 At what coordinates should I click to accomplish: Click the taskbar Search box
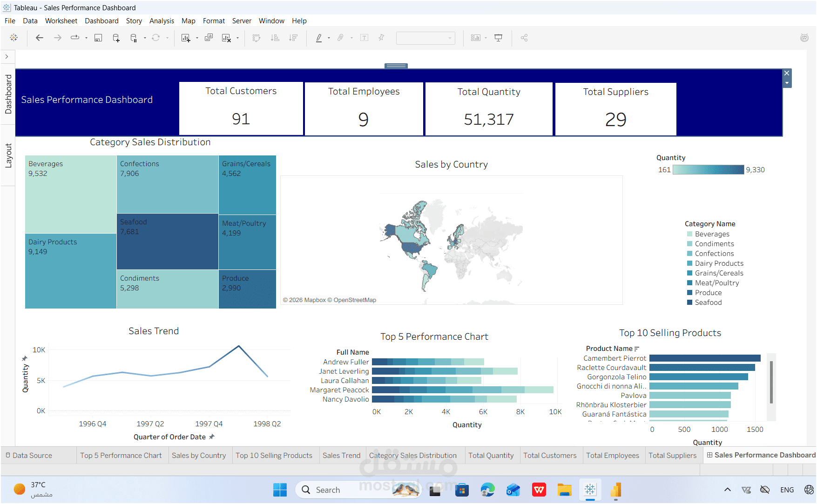(x=358, y=490)
